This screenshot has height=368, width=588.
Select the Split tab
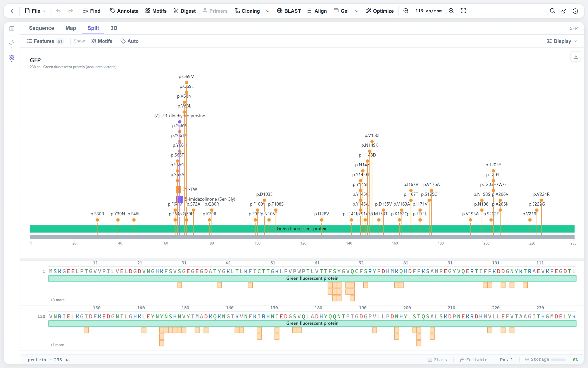click(x=93, y=28)
